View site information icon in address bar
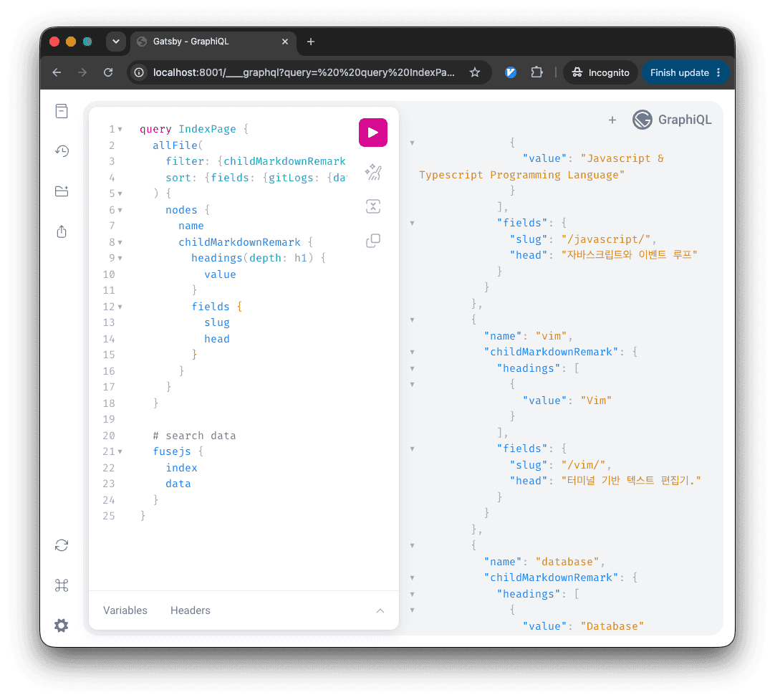 [140, 72]
